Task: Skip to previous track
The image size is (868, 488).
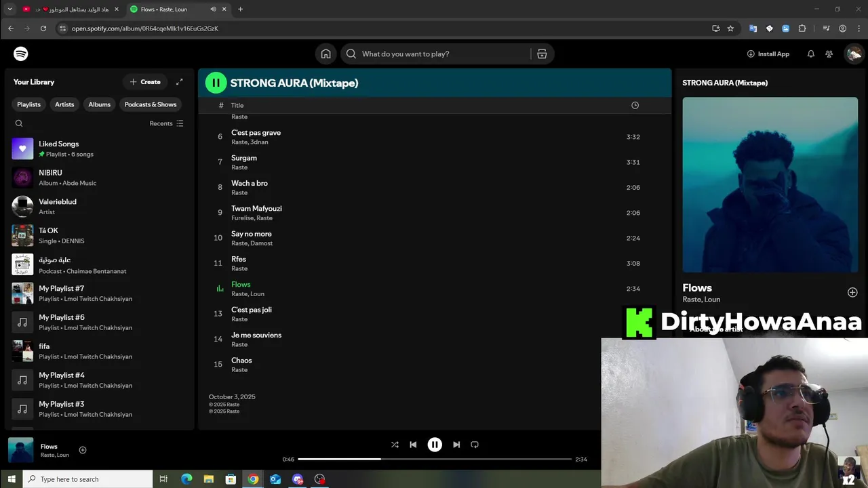Action: 413,445
